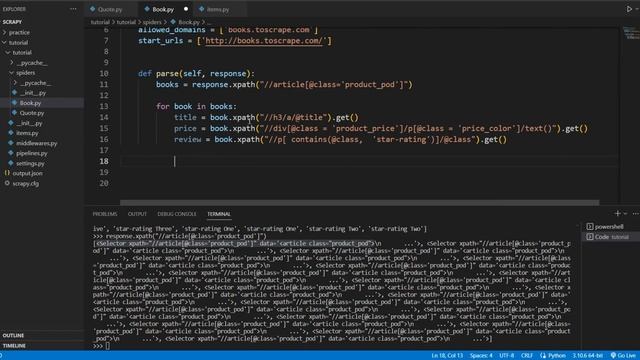Open Quote.py in the explorer tree
Image resolution: width=640 pixels, height=360 pixels.
pos(32,113)
